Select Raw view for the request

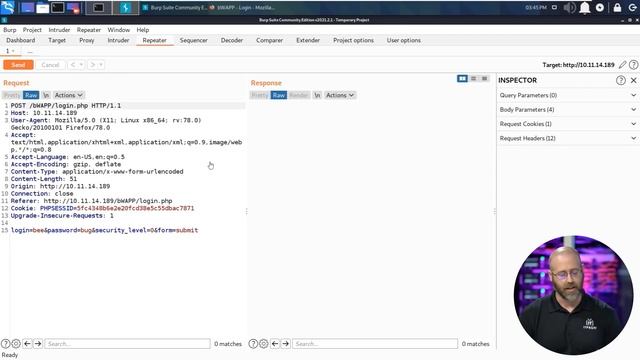31,95
